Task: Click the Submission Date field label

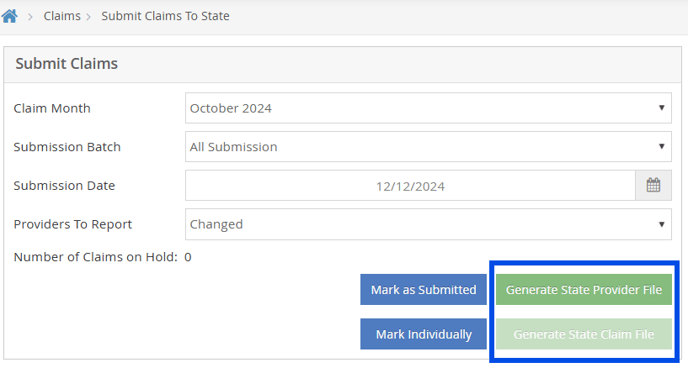Action: 64,186
